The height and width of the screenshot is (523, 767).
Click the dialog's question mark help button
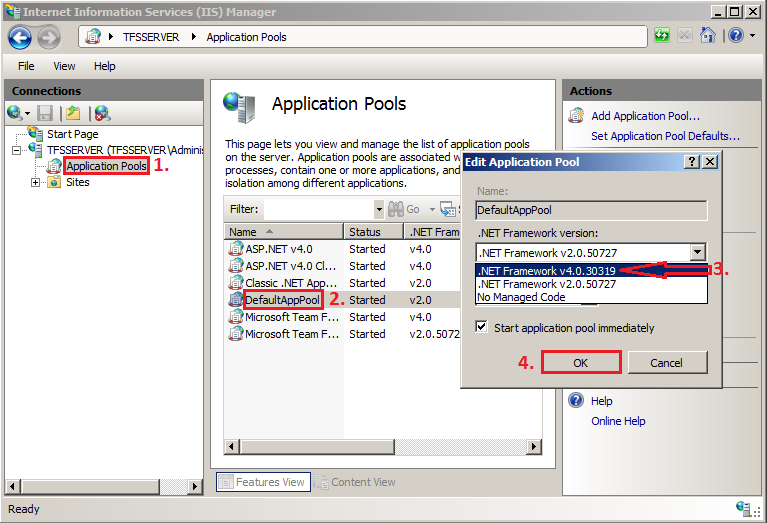coord(692,162)
